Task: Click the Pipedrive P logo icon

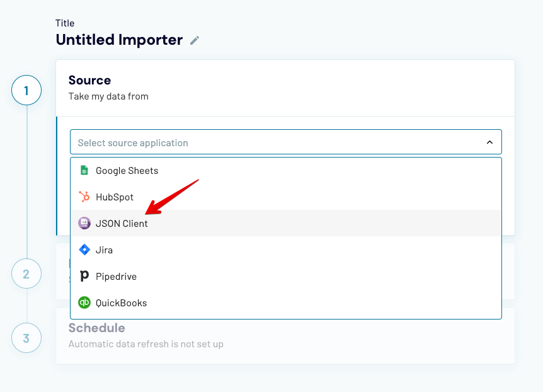Action: click(85, 276)
